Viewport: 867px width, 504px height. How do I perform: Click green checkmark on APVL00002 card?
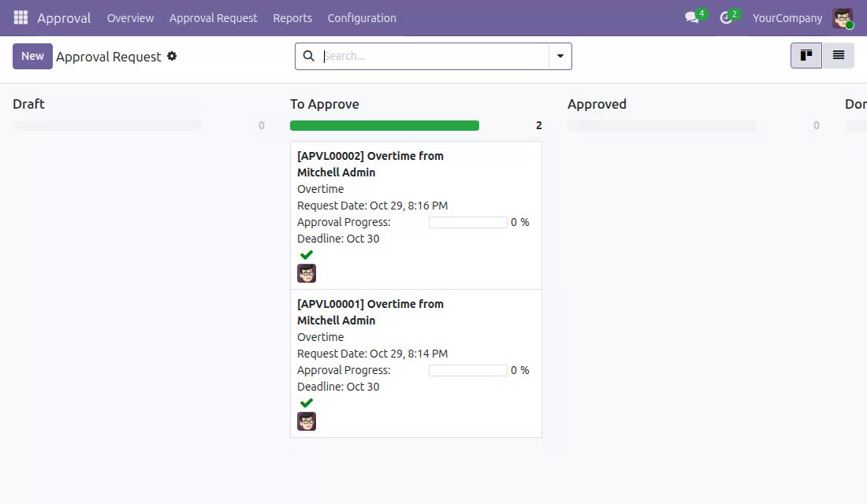pyautogui.click(x=307, y=255)
